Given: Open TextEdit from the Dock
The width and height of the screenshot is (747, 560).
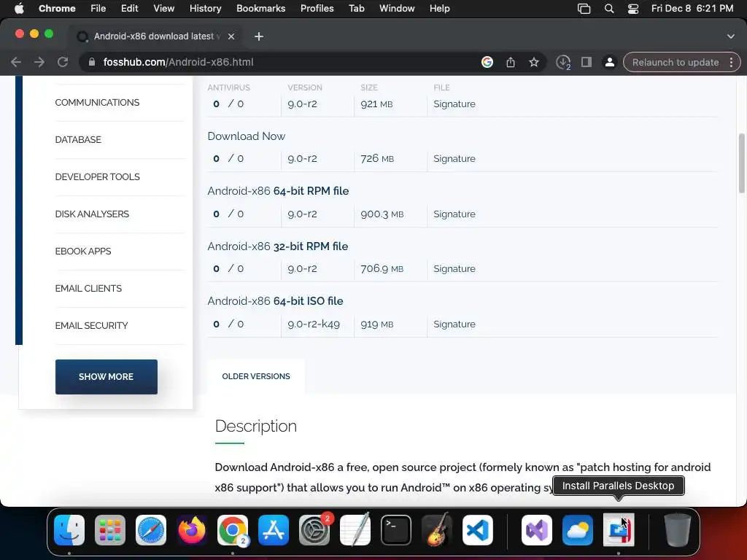Looking at the screenshot, I should point(355,529).
